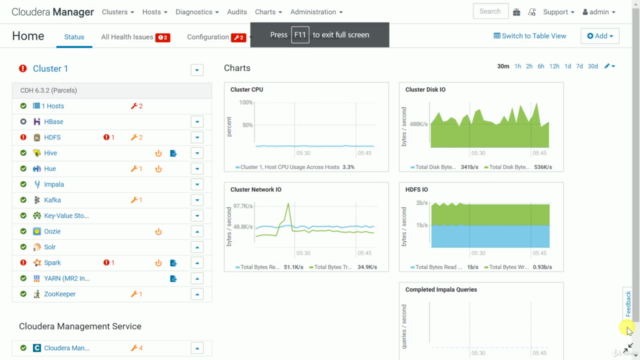This screenshot has height=360, width=640.
Task: Click Cloudera Management Service wrench icon
Action: (136, 348)
